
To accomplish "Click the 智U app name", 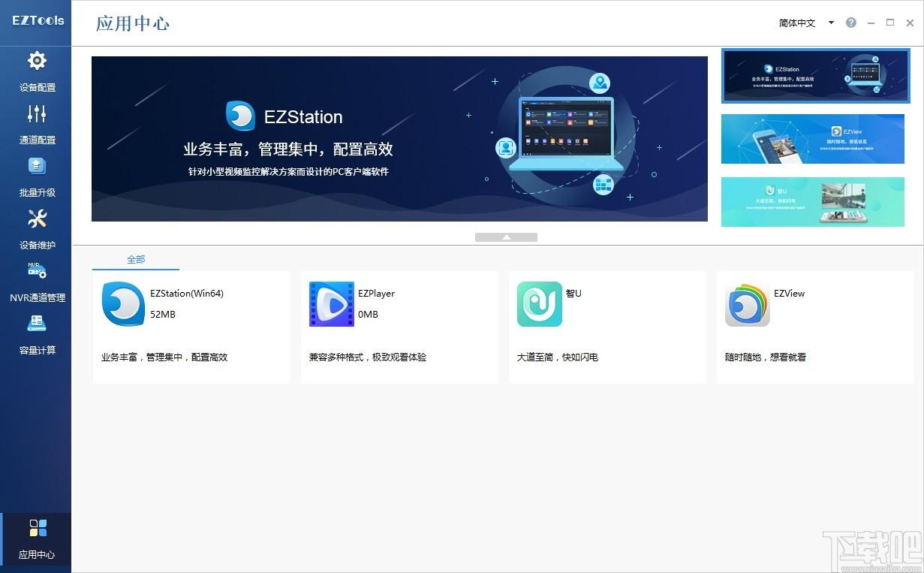I will (x=573, y=294).
